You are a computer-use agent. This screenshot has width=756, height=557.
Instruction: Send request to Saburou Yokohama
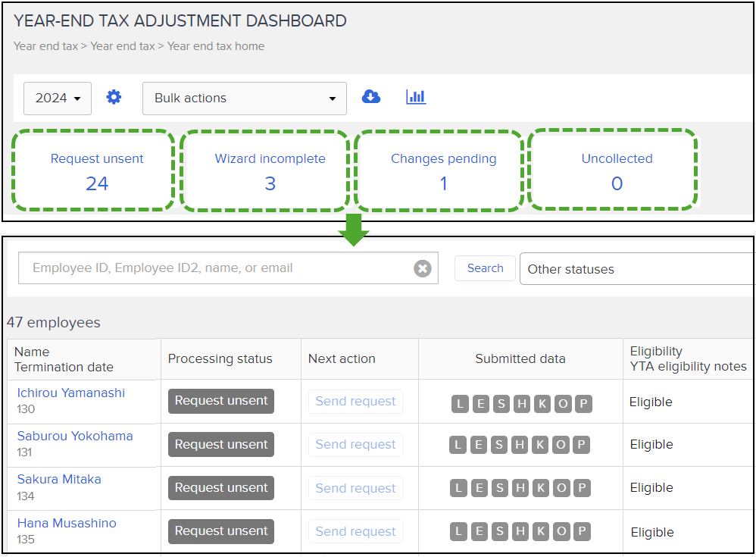tap(355, 445)
